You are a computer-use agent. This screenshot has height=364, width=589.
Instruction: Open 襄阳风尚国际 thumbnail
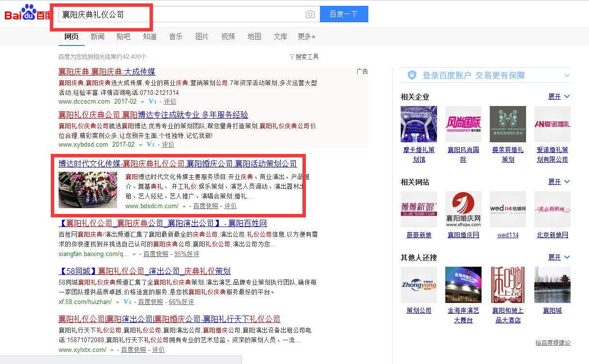(x=463, y=124)
